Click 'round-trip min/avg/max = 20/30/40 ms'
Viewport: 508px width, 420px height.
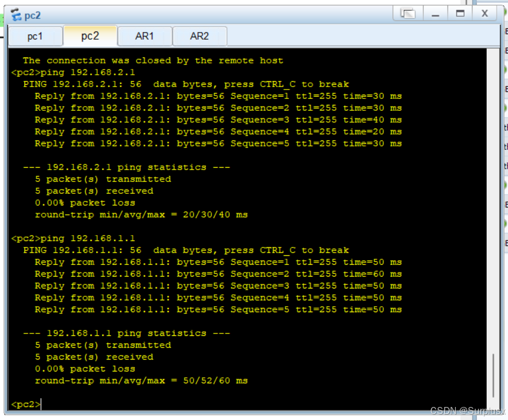pyautogui.click(x=141, y=214)
